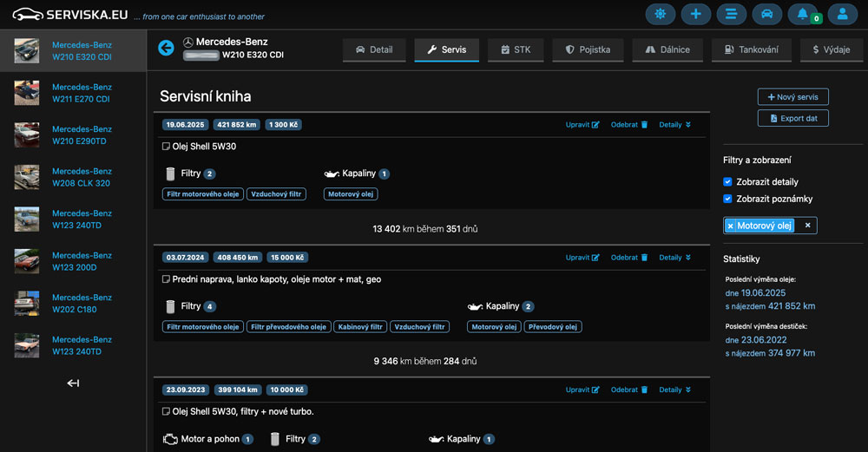Switch to the STK tab
Screen dimensions: 868x452
pos(516,50)
